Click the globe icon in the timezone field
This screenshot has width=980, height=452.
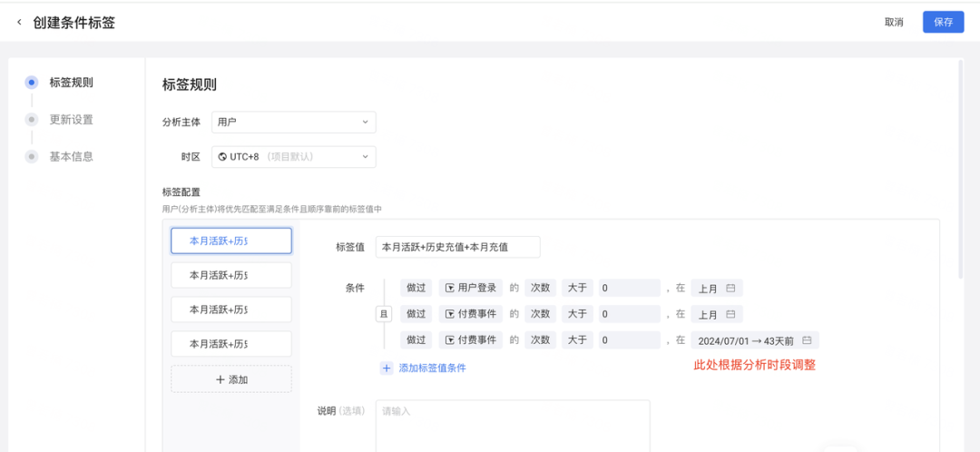tap(222, 157)
